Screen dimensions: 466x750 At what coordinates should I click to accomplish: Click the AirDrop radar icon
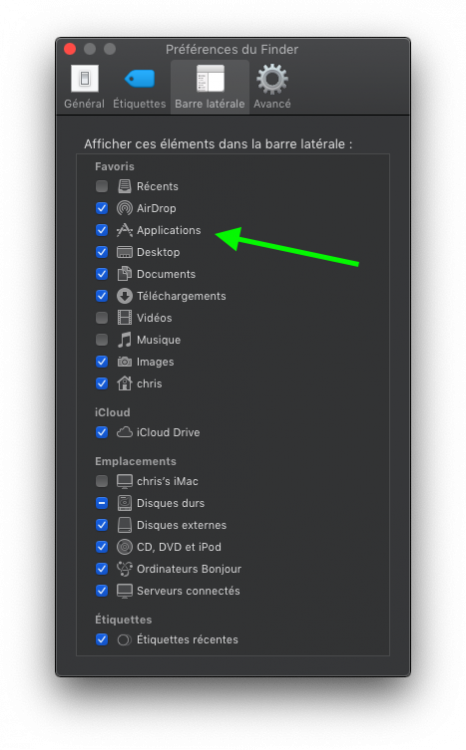(x=124, y=208)
